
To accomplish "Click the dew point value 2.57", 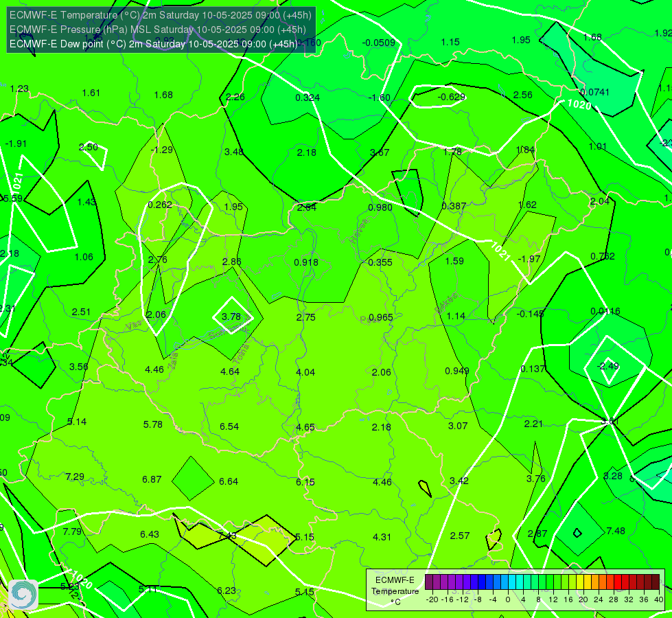I will click(460, 536).
